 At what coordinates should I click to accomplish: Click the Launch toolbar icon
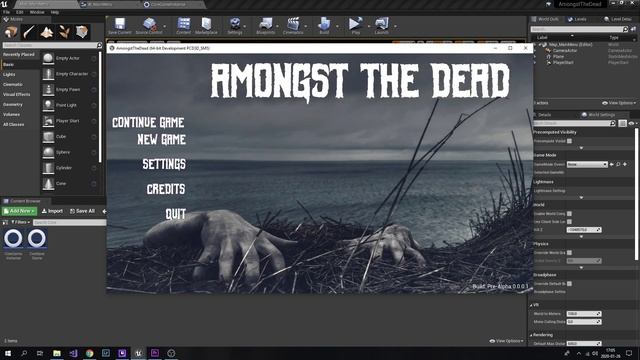[x=382, y=24]
